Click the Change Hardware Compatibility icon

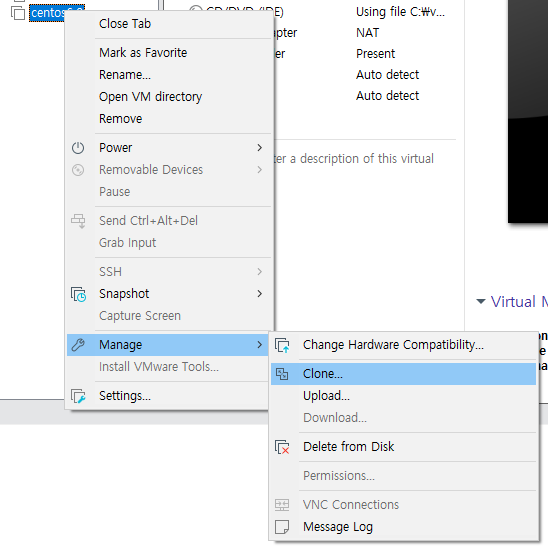tap(282, 345)
